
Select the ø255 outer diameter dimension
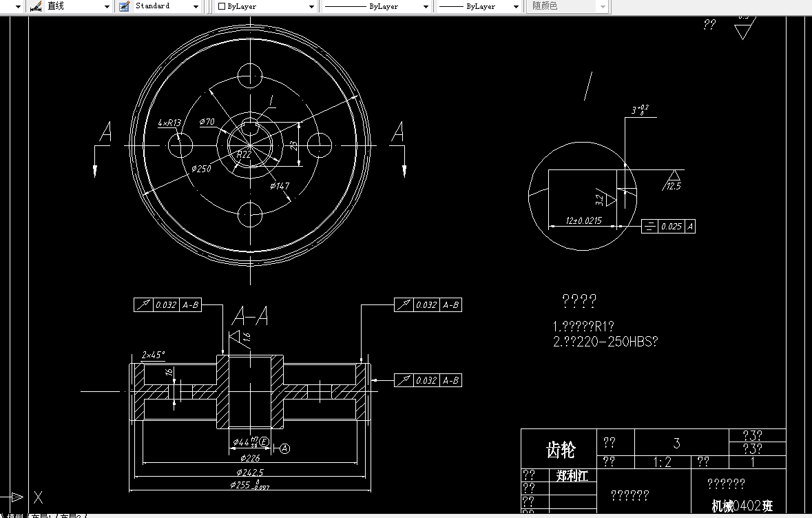pyautogui.click(x=249, y=486)
